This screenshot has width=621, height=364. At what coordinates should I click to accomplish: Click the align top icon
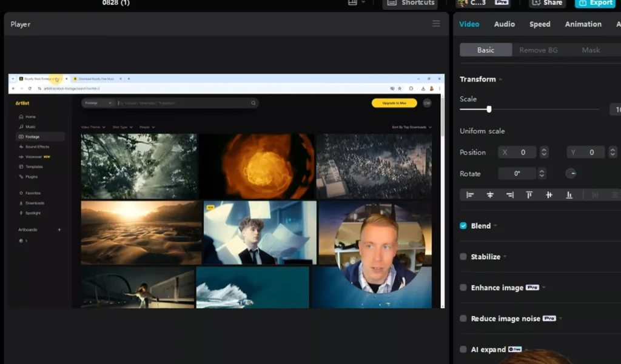[529, 195]
